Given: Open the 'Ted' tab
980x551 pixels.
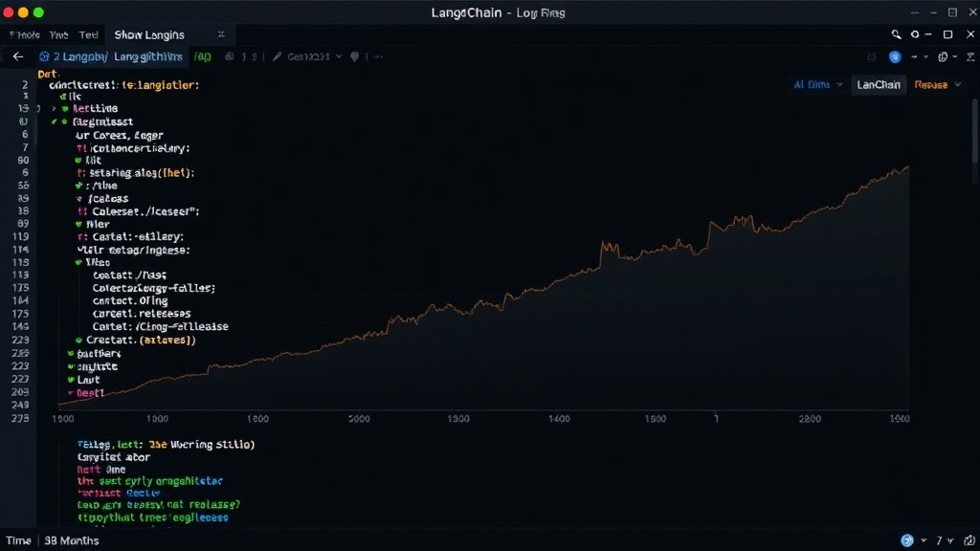Looking at the screenshot, I should pos(88,35).
